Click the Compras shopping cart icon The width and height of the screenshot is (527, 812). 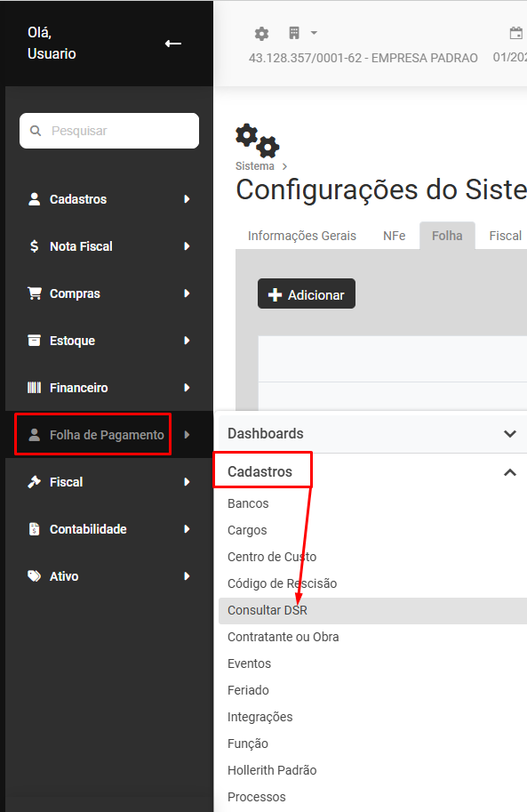pyautogui.click(x=34, y=293)
